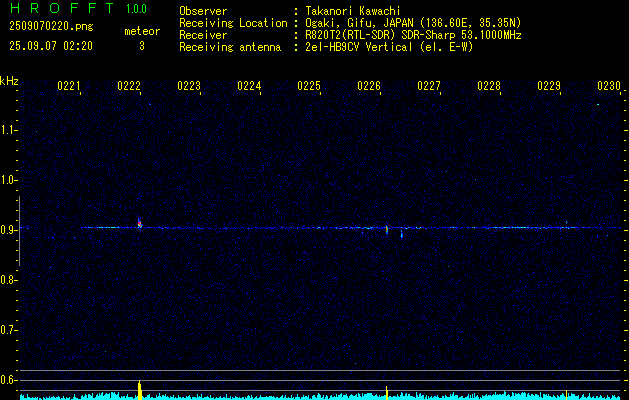
Task: Click the 0229 time axis label
Action: tap(549, 86)
